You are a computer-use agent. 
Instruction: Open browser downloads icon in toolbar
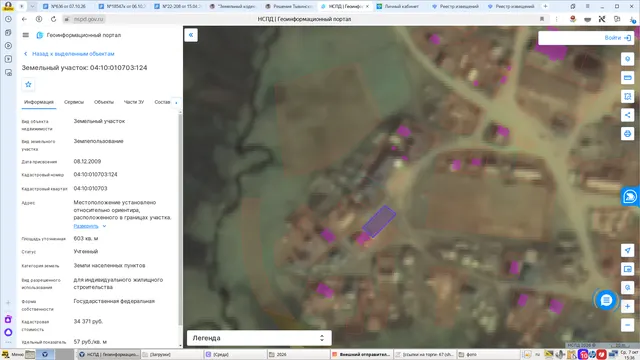tap(632, 19)
